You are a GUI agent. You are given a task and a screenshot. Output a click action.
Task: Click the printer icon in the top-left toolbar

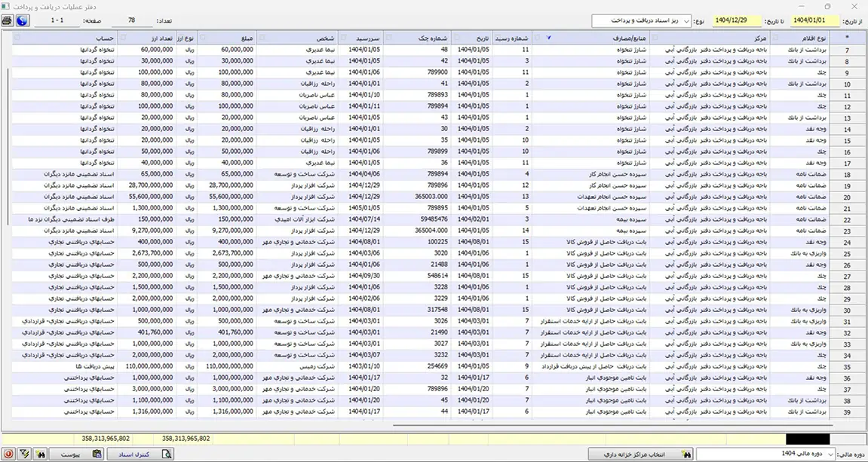(x=8, y=20)
